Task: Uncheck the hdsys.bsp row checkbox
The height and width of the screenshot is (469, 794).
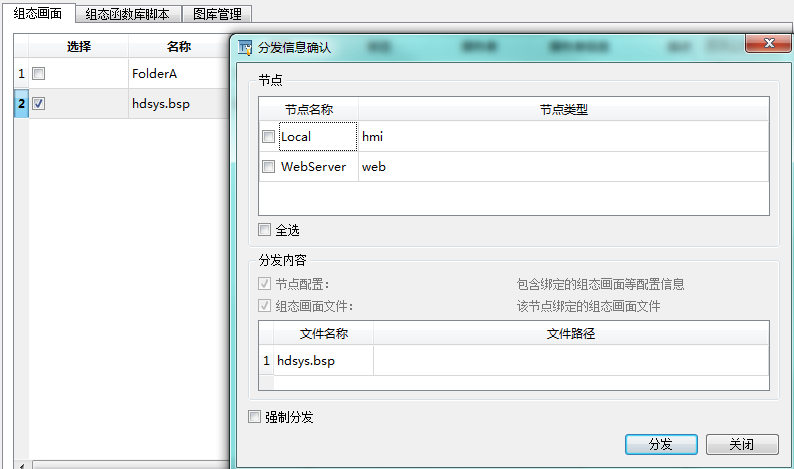Action: point(38,103)
